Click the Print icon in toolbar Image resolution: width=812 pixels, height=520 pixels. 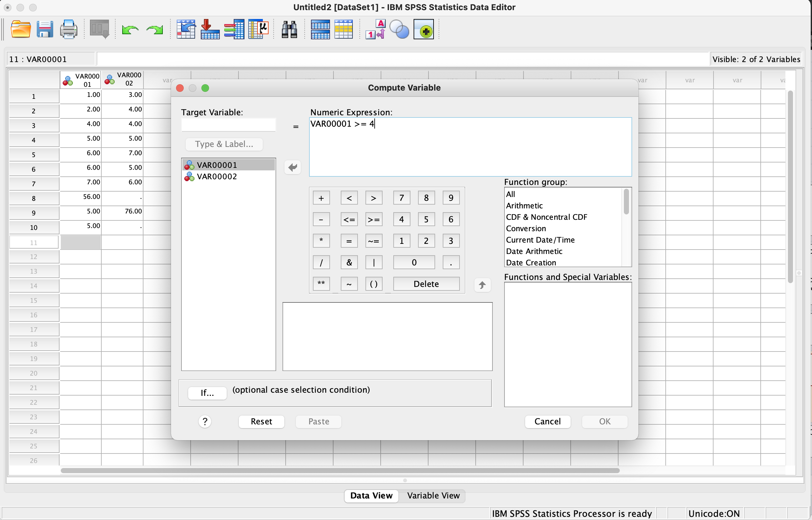pyautogui.click(x=68, y=29)
